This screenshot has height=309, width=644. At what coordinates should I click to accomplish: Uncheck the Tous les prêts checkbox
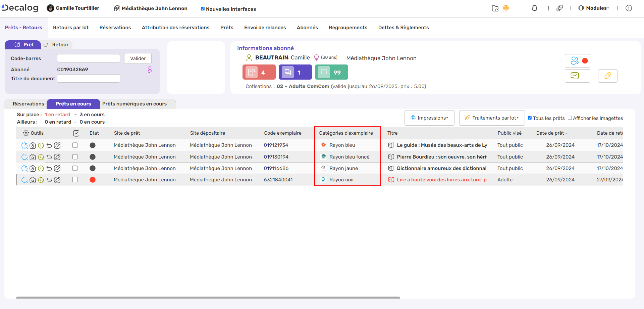530,118
